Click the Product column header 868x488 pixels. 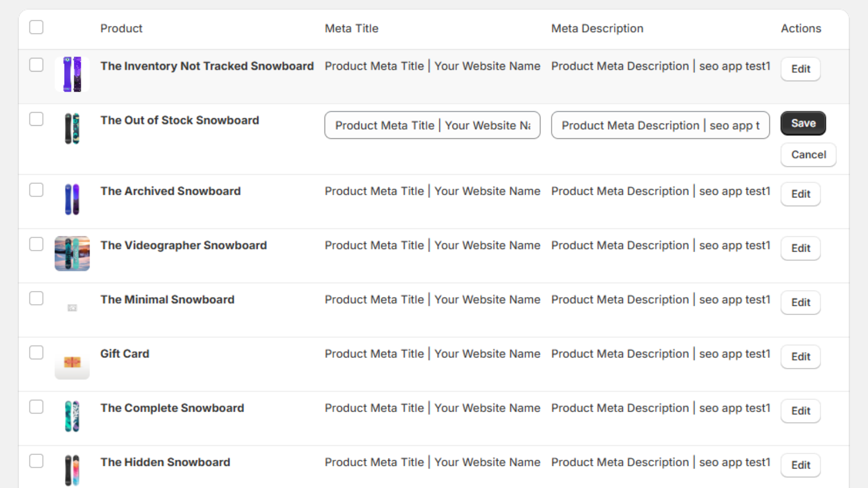click(x=121, y=28)
